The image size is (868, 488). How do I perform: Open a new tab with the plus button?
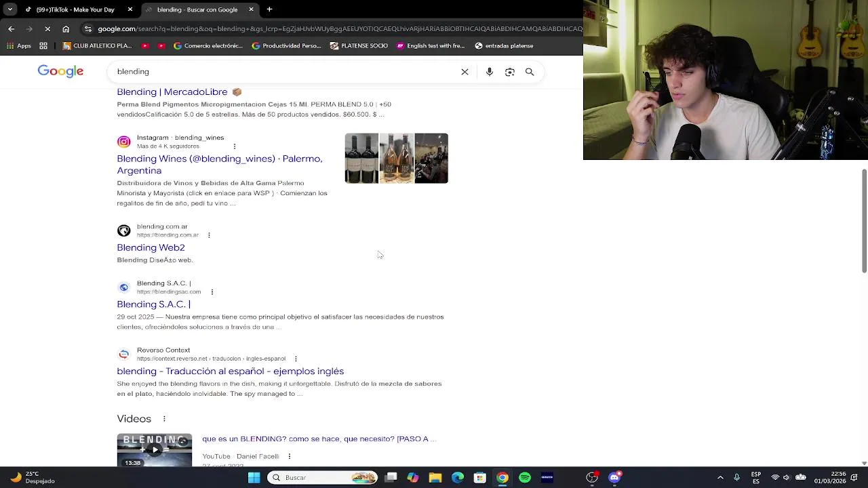(x=269, y=9)
